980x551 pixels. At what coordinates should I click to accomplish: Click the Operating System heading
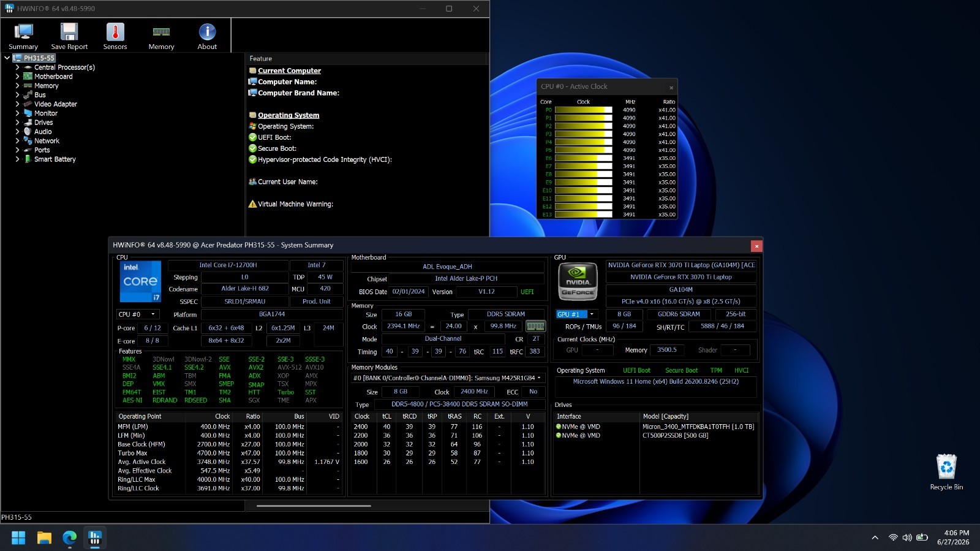pyautogui.click(x=288, y=115)
